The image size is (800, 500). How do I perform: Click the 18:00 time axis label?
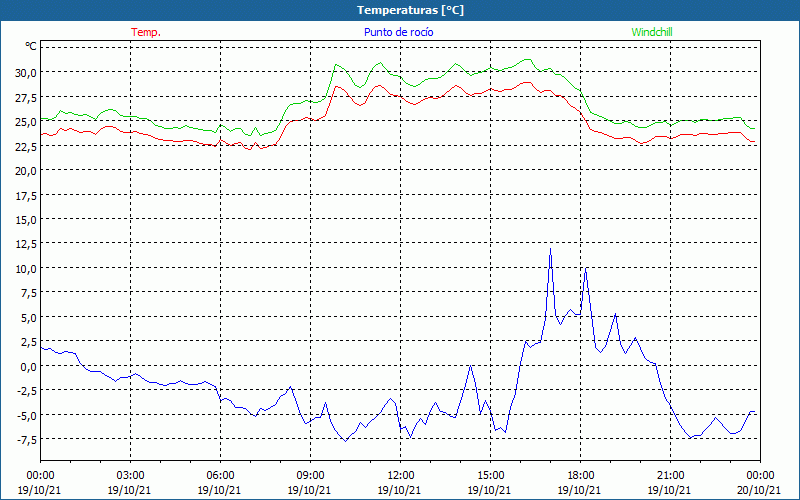tap(581, 476)
